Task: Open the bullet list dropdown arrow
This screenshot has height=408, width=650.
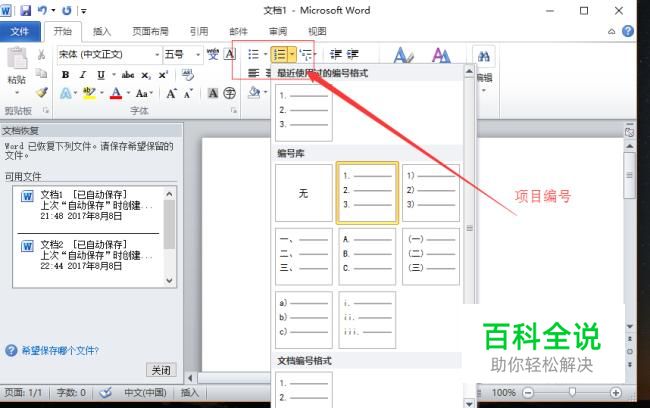Action: tap(265, 54)
